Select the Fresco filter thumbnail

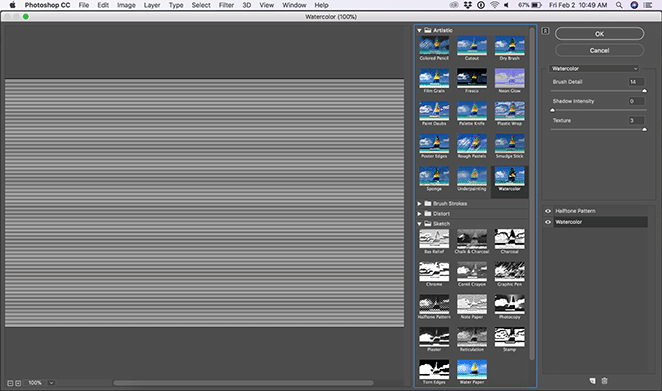(x=472, y=78)
